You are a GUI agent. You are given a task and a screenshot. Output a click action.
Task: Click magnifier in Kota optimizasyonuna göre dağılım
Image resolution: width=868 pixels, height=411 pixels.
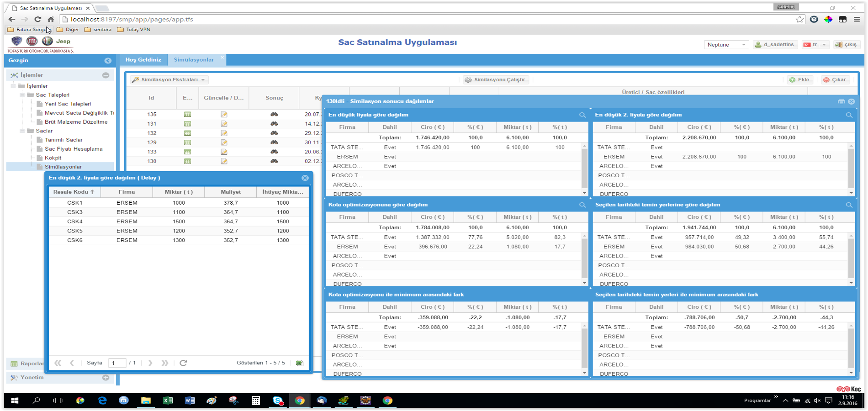pyautogui.click(x=582, y=205)
